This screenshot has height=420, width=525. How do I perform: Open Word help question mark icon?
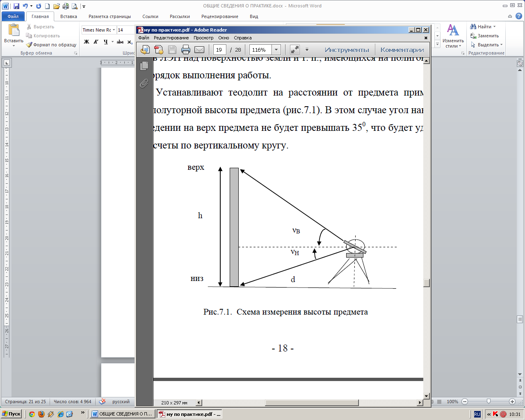click(x=519, y=16)
